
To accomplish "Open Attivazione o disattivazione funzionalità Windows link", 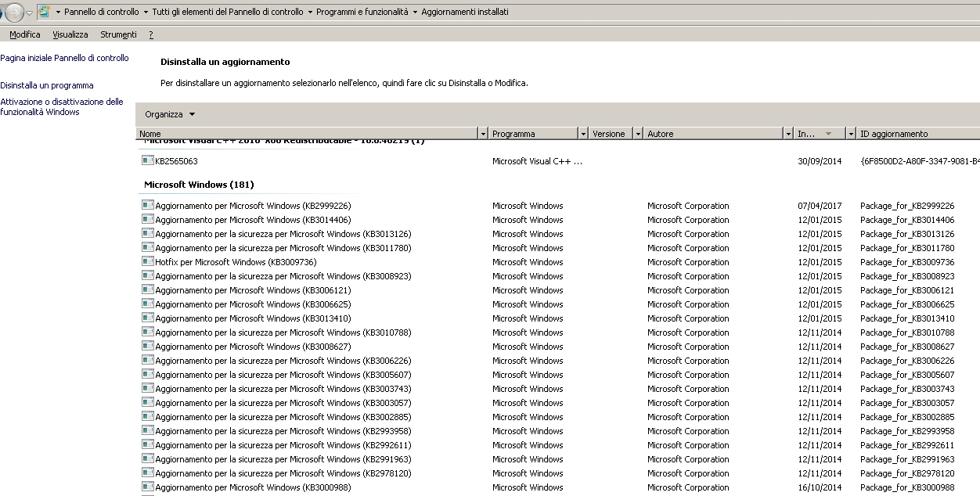I will tap(62, 106).
